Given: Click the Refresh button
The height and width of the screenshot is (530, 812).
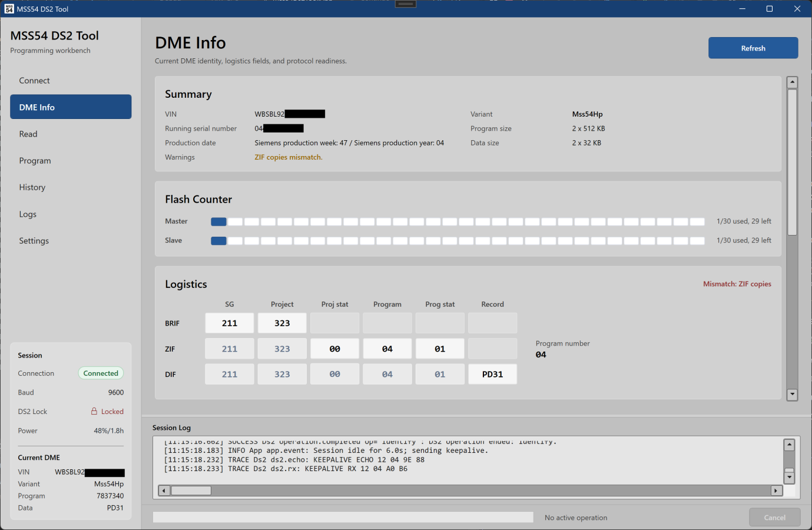Looking at the screenshot, I should tap(753, 48).
